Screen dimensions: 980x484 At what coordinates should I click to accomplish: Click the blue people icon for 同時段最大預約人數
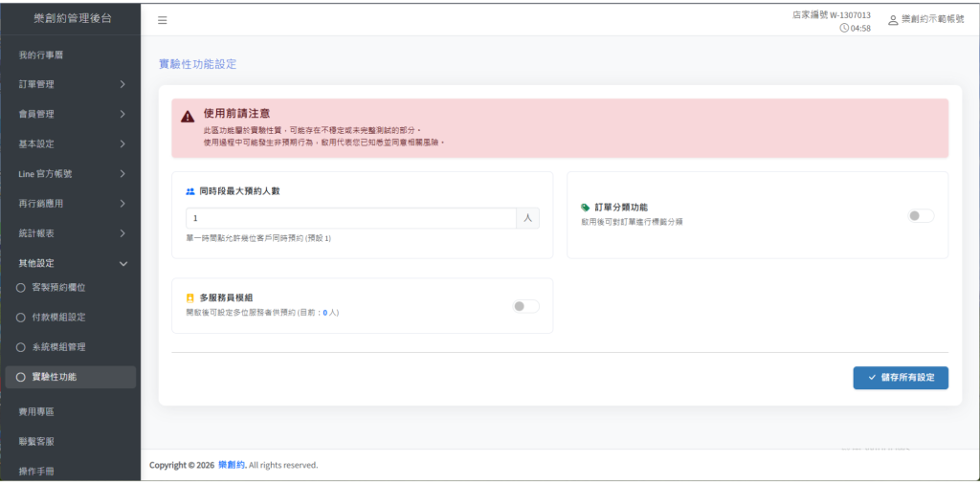[189, 191]
